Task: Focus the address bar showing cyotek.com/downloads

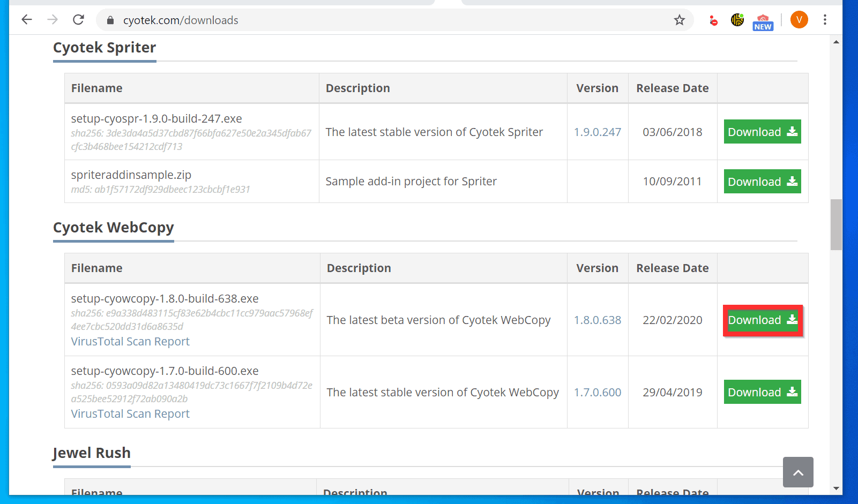Action: tap(394, 20)
